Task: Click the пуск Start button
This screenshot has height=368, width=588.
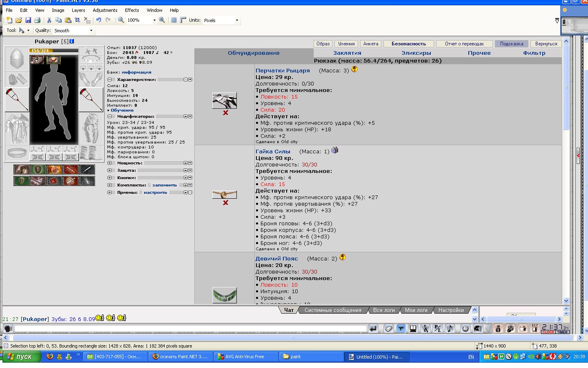Action: pos(22,357)
